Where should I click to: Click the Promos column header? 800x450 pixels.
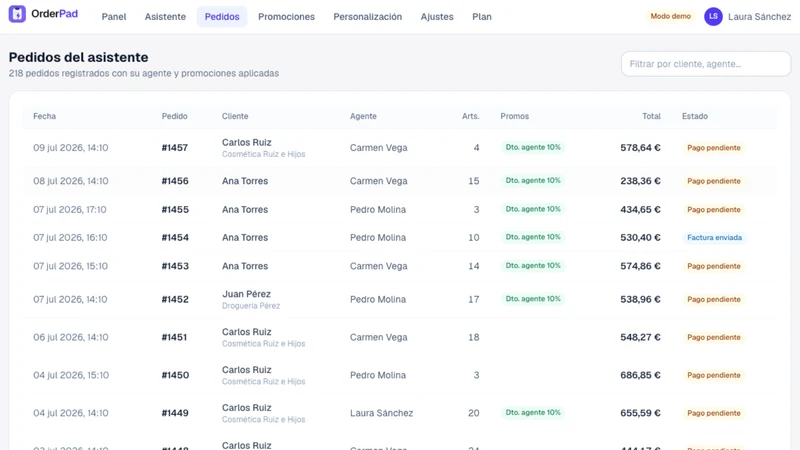pyautogui.click(x=514, y=116)
